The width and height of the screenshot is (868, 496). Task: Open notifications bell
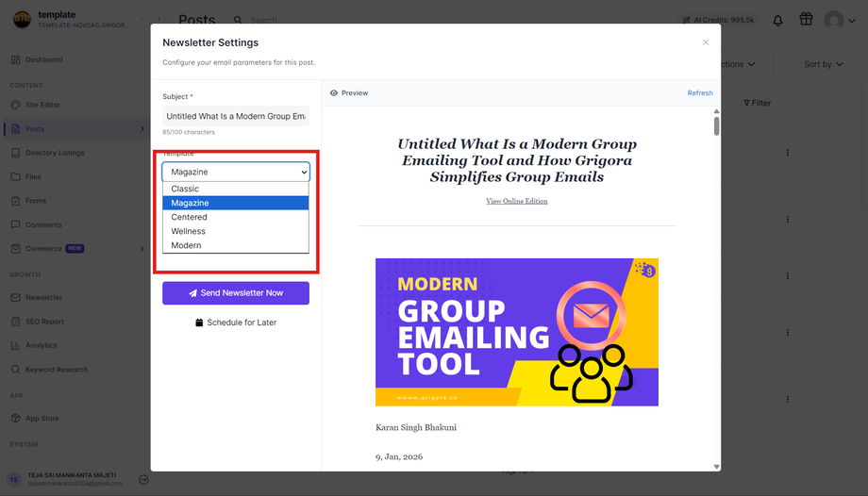[777, 21]
